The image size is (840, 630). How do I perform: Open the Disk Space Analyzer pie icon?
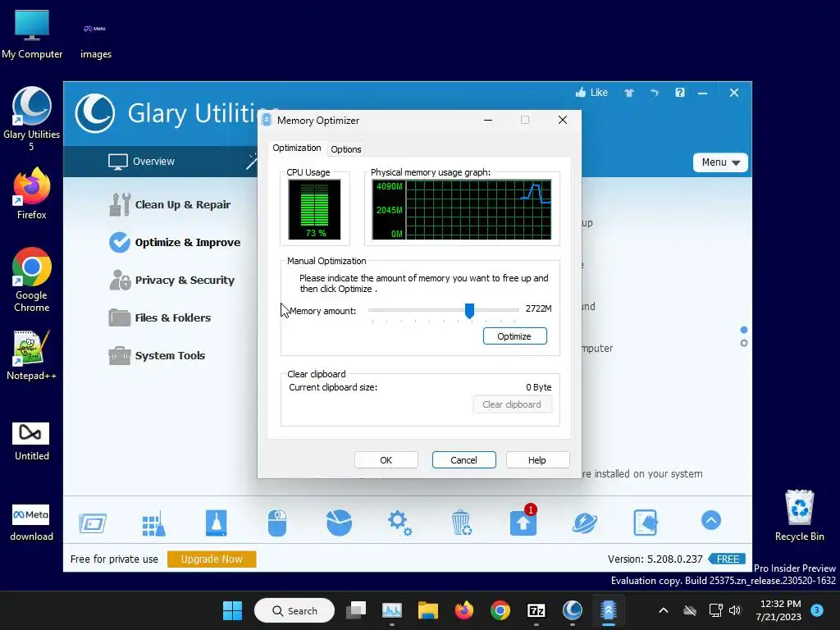coord(339,523)
